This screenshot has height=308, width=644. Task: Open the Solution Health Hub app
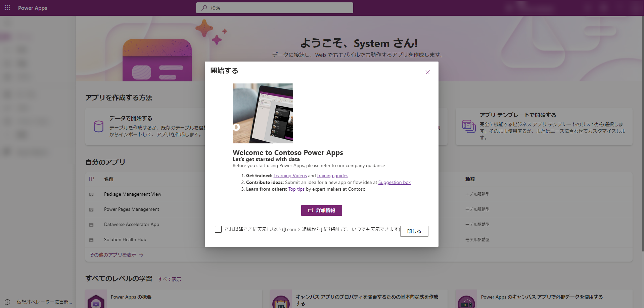pyautogui.click(x=125, y=239)
